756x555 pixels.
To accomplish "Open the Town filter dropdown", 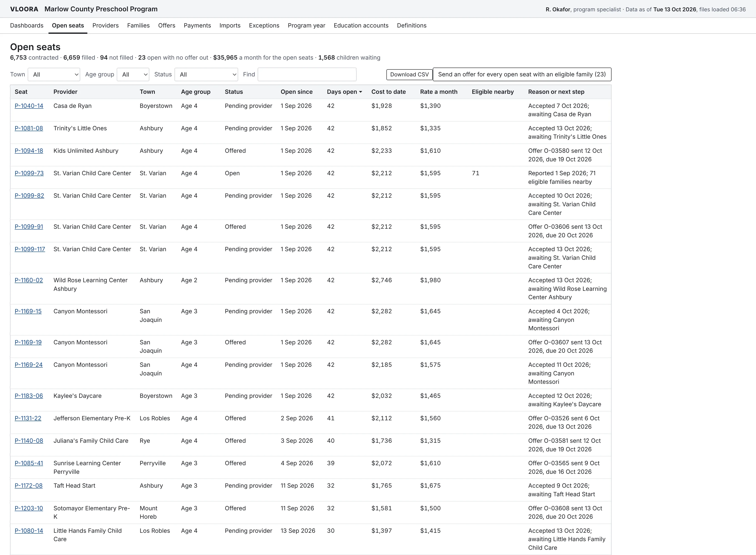I will [54, 74].
